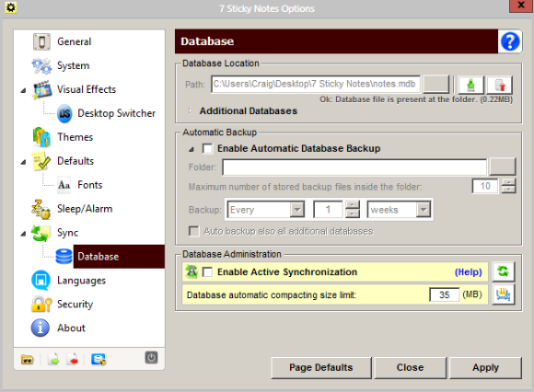
Task: Click the Fonts Aa icon
Action: (64, 185)
